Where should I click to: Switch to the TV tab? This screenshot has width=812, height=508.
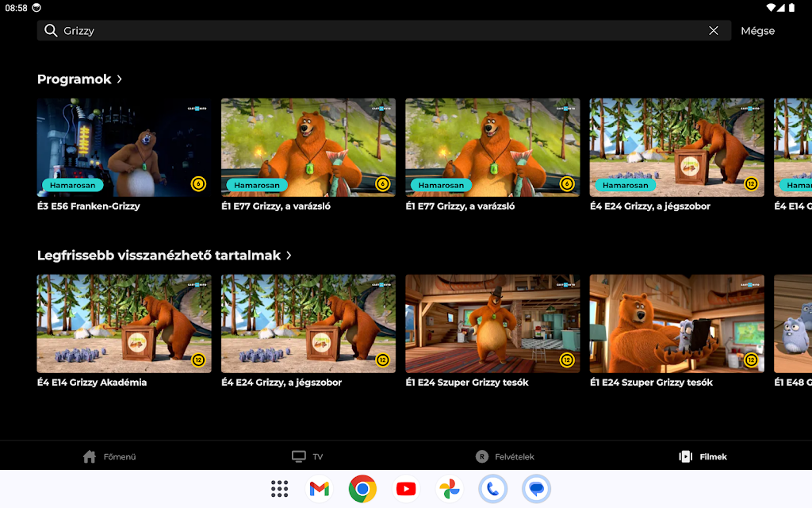pos(308,456)
